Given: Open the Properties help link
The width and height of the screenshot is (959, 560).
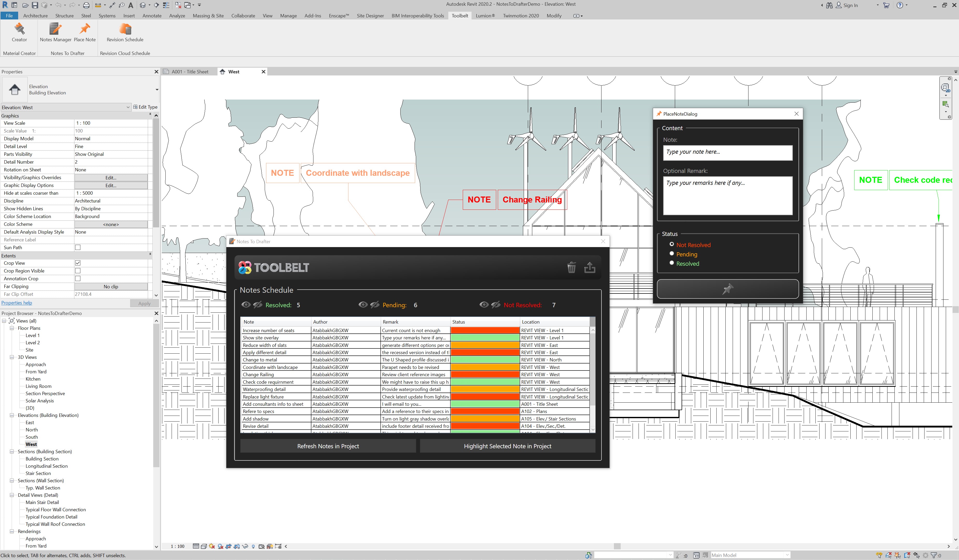Looking at the screenshot, I should pyautogui.click(x=17, y=303).
